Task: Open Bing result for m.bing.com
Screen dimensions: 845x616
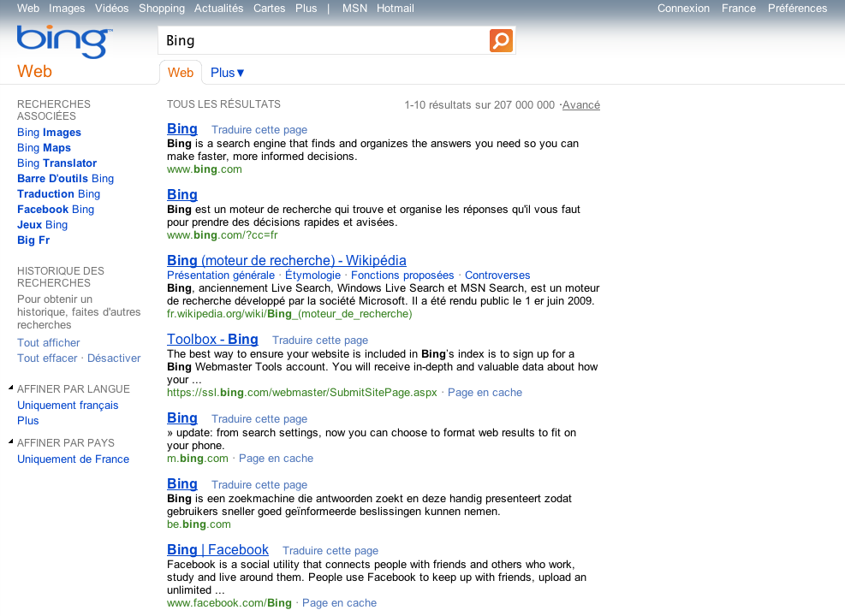Action: 182,418
